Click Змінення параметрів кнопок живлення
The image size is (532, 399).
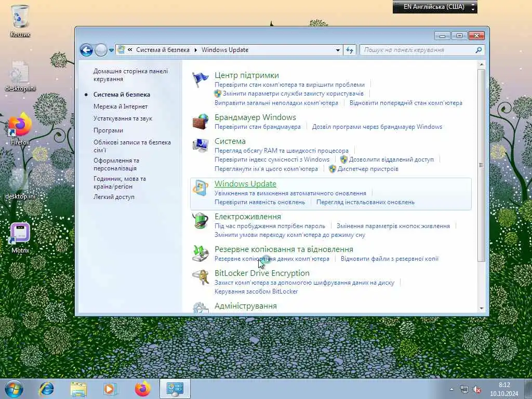[393, 226]
